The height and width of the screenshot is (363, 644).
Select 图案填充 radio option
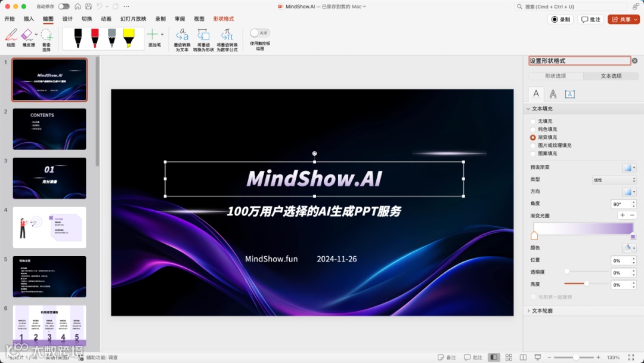pos(532,153)
